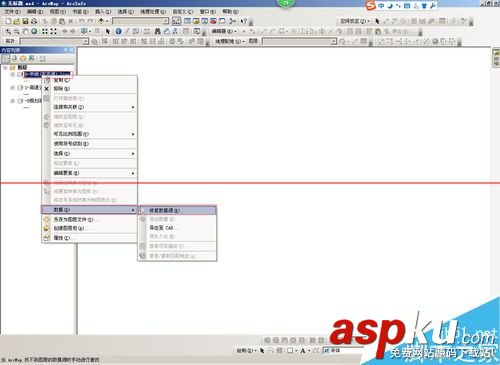This screenshot has width=500, height=365.
Task: Click the Fixed Zoom Out icon
Action: click(x=54, y=31)
